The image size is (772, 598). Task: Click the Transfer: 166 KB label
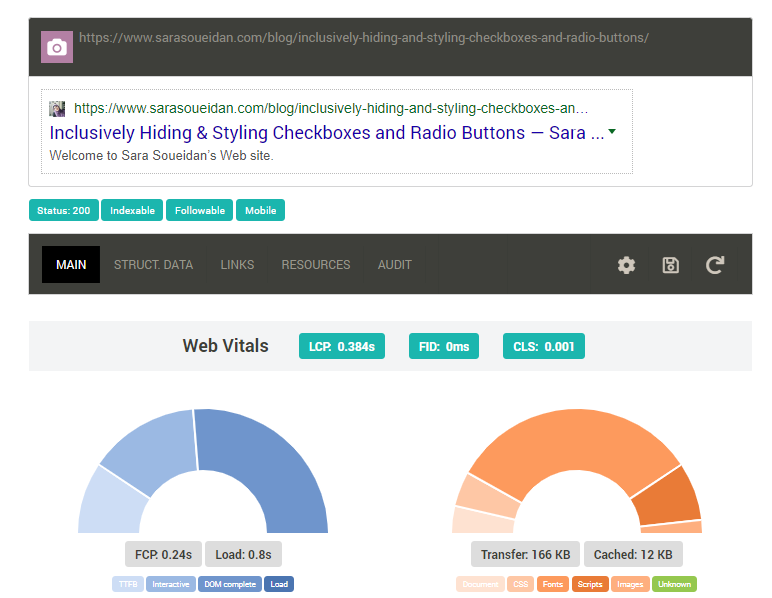[525, 555]
